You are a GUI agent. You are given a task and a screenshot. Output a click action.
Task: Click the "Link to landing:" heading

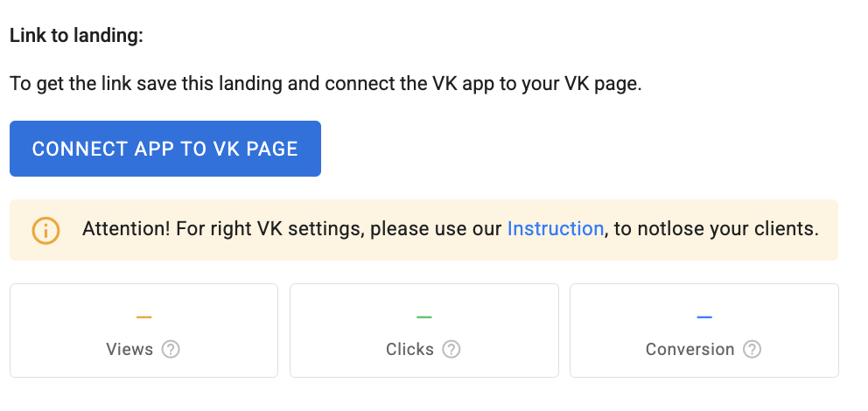(x=76, y=37)
